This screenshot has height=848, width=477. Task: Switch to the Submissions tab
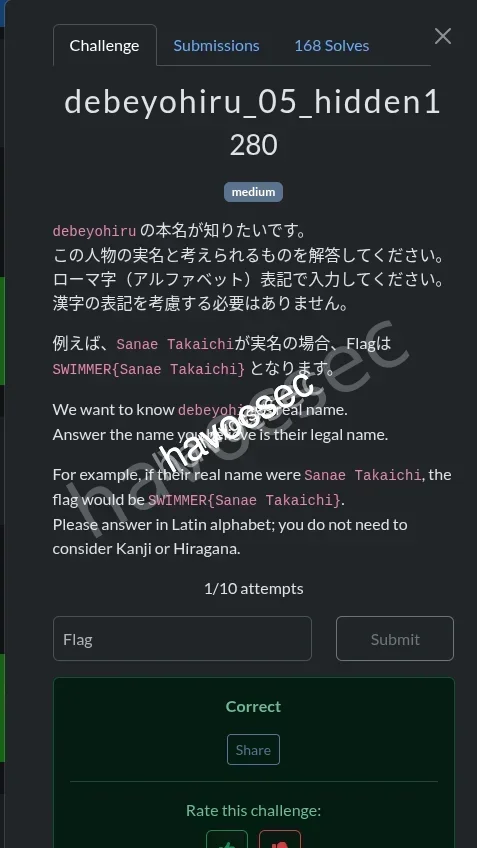pos(216,45)
